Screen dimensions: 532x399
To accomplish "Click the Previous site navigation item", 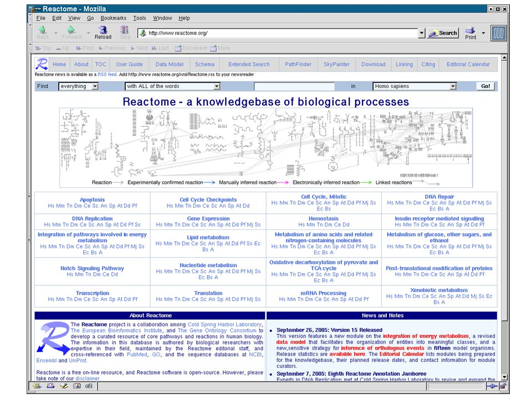I will click(112, 48).
